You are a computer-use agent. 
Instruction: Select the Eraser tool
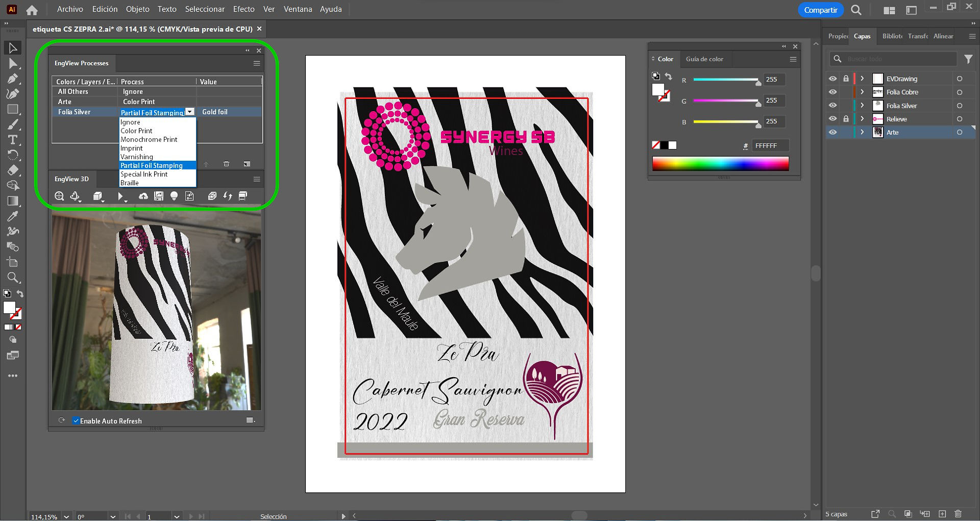point(13,170)
